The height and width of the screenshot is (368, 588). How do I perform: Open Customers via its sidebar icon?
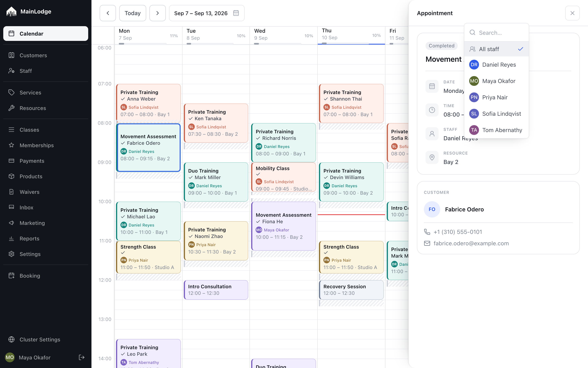pos(11,55)
